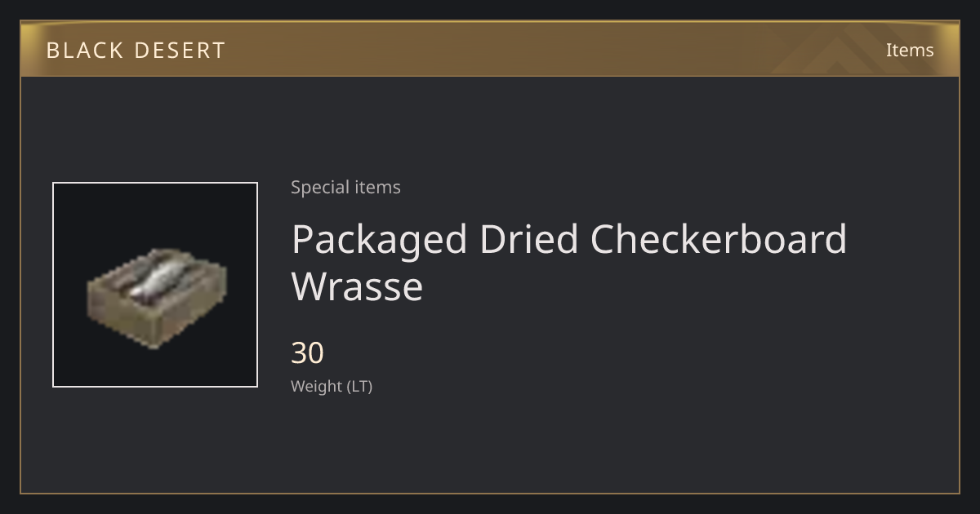Click the Weight (LT) label
980x514 pixels.
pos(332,386)
